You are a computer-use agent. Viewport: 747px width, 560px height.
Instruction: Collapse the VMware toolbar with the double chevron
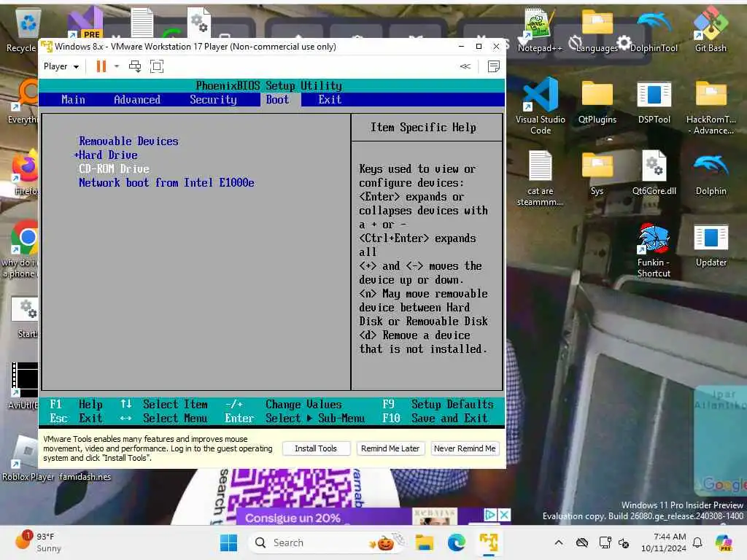[465, 66]
